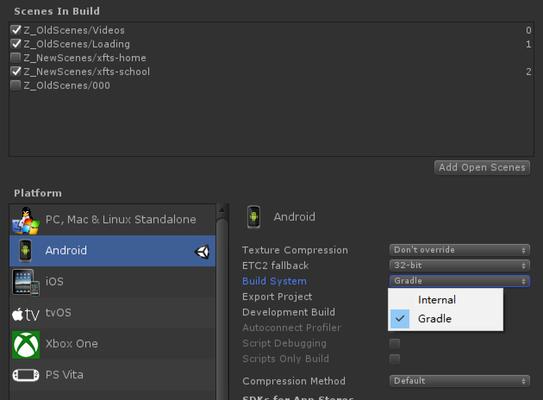Image resolution: width=543 pixels, height=400 pixels.
Task: Choose the Apple tvOS platform icon
Action: click(26, 314)
